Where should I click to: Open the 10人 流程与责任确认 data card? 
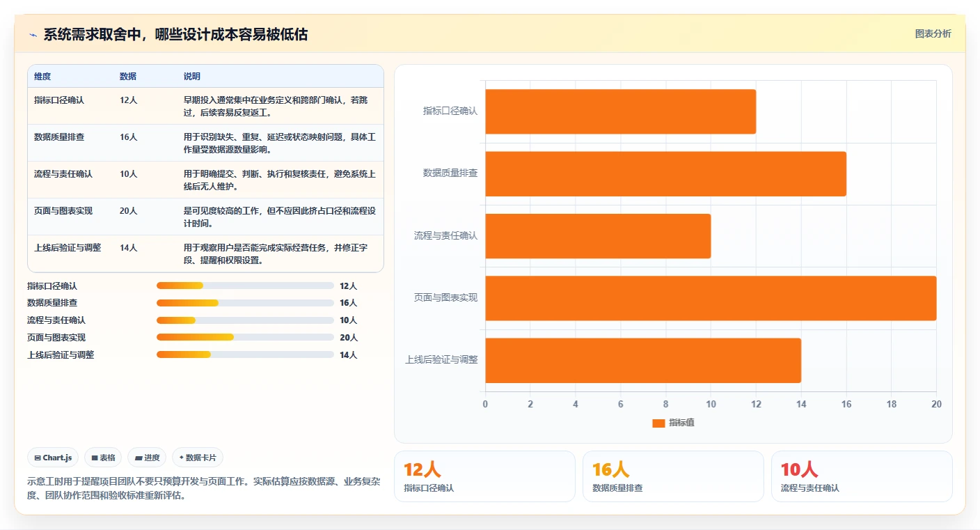[x=862, y=476]
